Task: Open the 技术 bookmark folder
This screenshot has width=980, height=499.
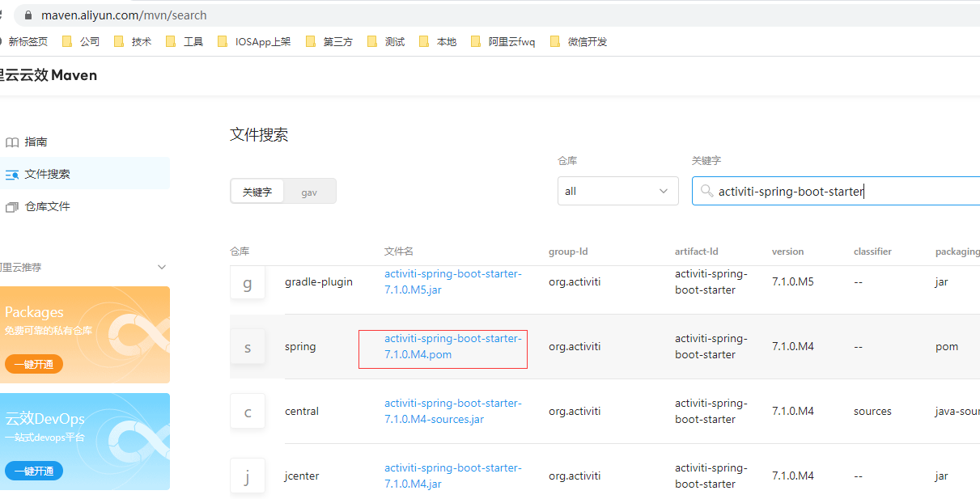Action: 133,41
